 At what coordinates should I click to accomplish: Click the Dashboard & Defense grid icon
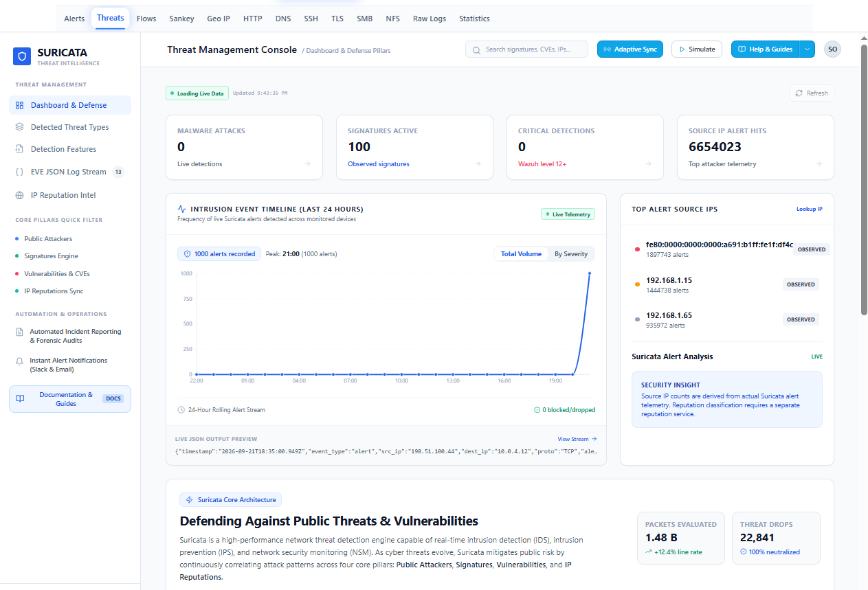pyautogui.click(x=19, y=105)
